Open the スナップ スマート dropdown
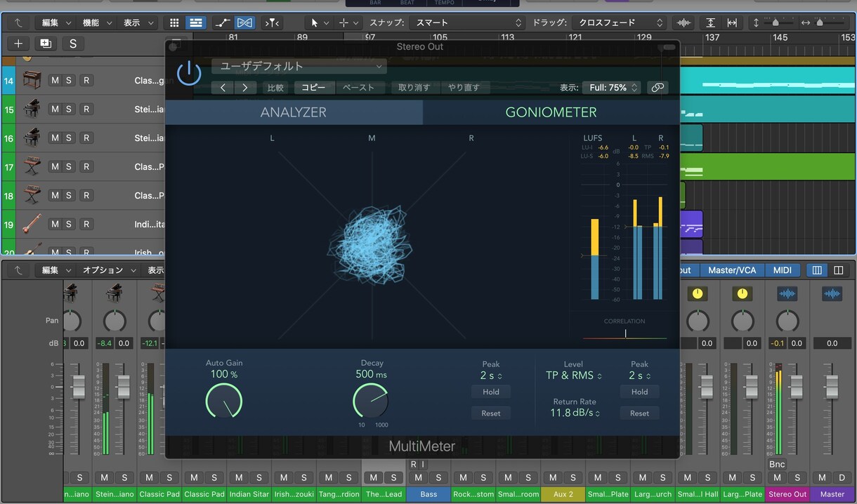This screenshot has height=504, width=857. click(467, 23)
